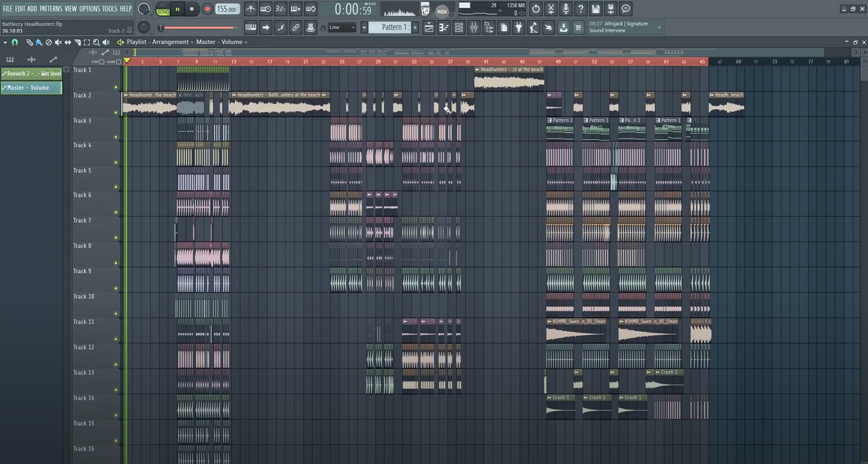Open the Line snap dropdown
Image resolution: width=868 pixels, height=464 pixels.
[x=342, y=28]
